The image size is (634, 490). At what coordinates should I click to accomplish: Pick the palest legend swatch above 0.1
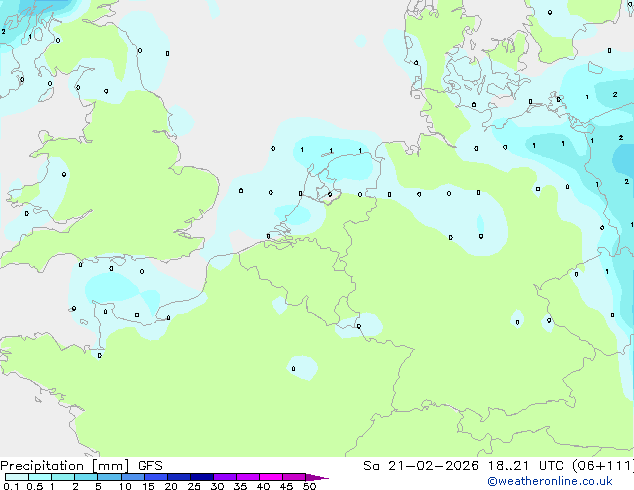(x=17, y=477)
